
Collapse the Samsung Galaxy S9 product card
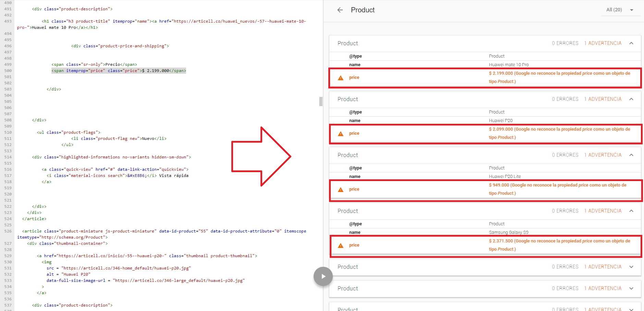click(631, 211)
